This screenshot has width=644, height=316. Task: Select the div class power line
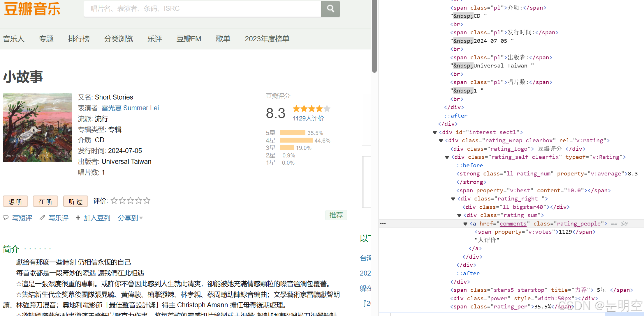(x=524, y=299)
